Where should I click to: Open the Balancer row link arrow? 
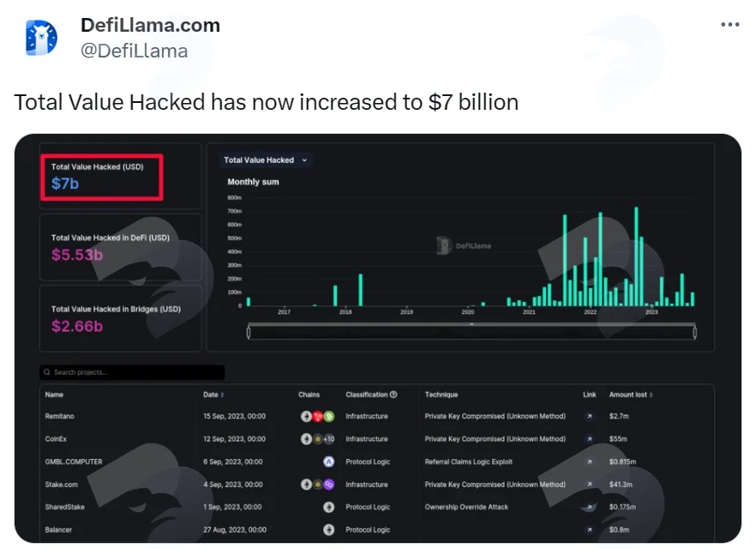click(589, 530)
